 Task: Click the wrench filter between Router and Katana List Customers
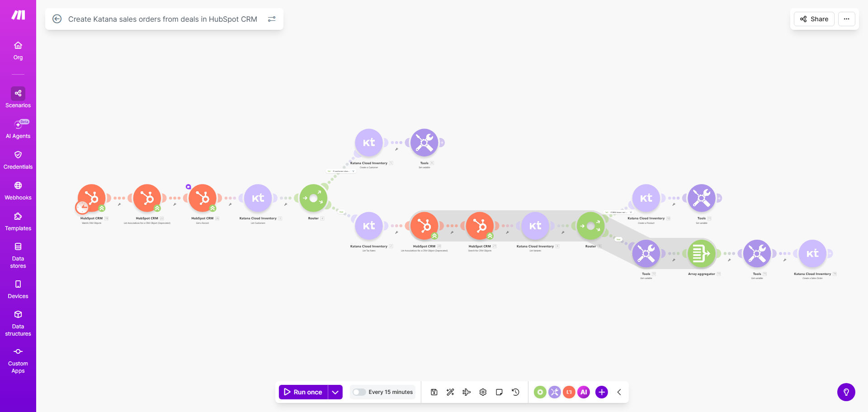[x=286, y=204]
